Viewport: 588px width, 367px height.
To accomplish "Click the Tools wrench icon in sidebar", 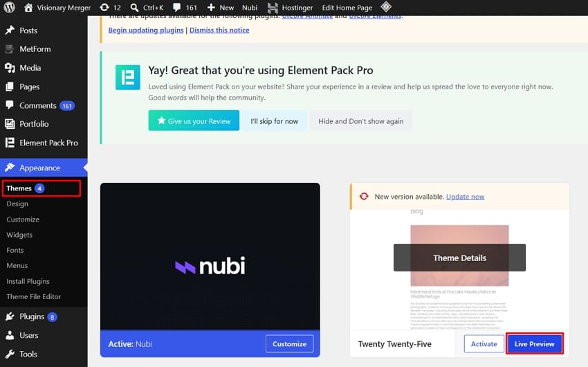I will point(10,354).
